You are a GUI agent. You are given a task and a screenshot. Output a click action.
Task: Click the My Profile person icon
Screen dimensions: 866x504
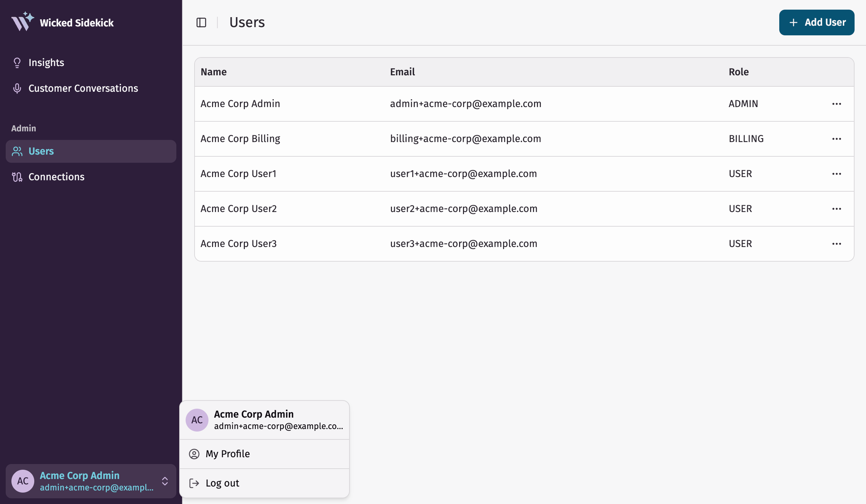(x=194, y=454)
